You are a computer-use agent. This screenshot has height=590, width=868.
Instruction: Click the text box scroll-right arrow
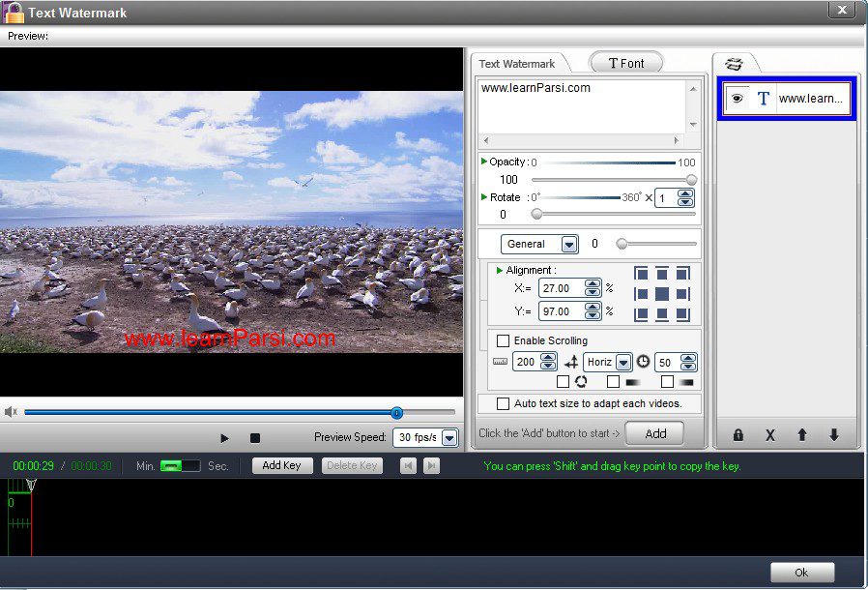pyautogui.click(x=676, y=140)
